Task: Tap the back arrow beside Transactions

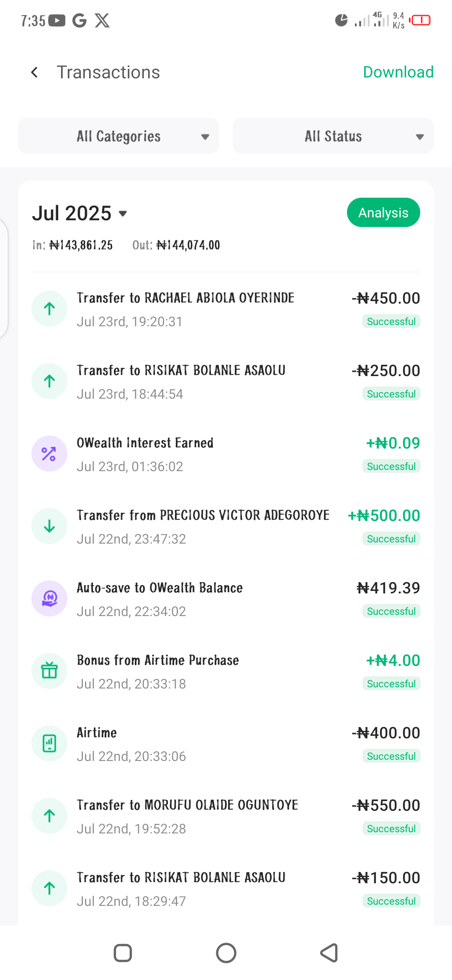Action: point(35,72)
